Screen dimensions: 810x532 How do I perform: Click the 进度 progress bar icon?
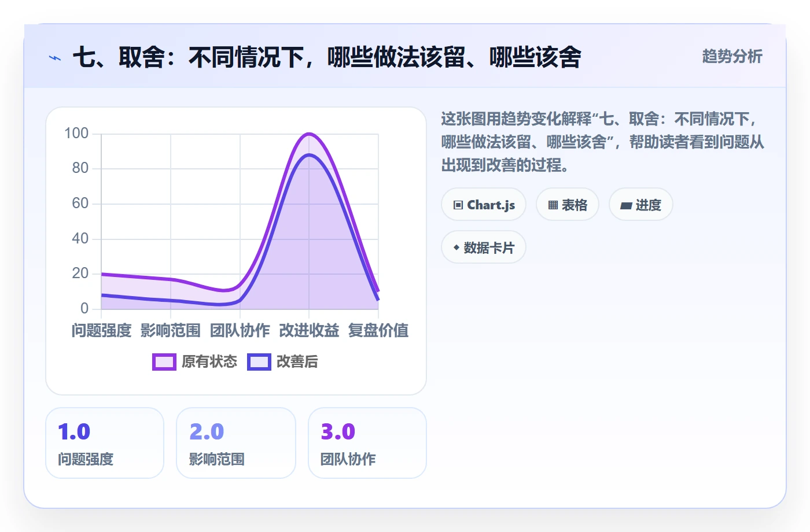pyautogui.click(x=626, y=205)
